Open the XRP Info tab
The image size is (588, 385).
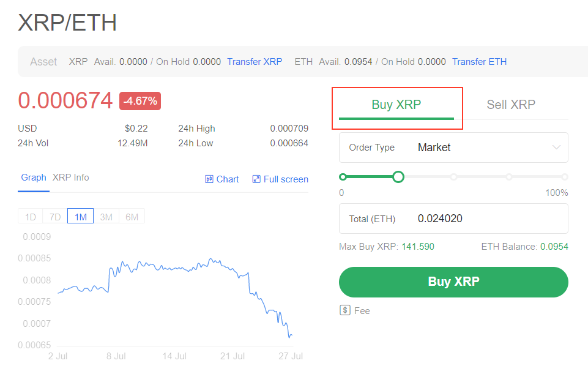coord(70,178)
